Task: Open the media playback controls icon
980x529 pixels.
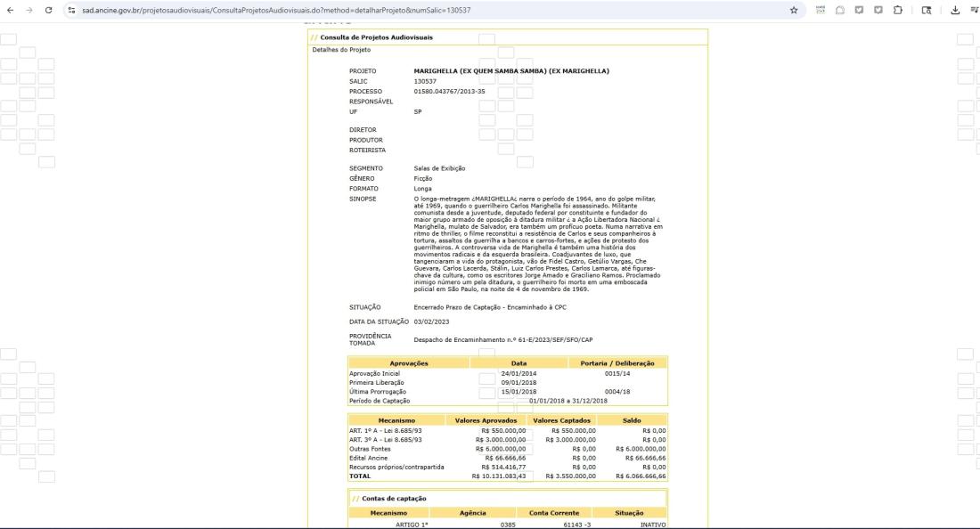Action: point(971,9)
